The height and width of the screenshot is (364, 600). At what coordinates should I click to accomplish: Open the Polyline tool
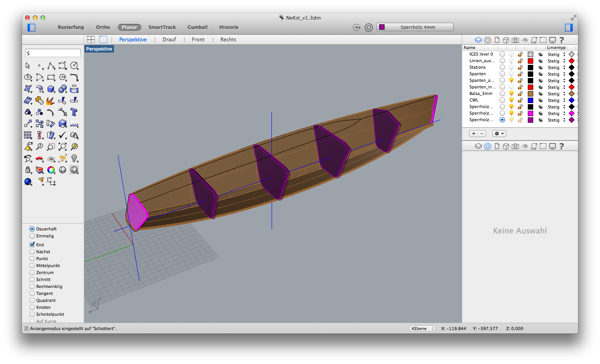51,66
